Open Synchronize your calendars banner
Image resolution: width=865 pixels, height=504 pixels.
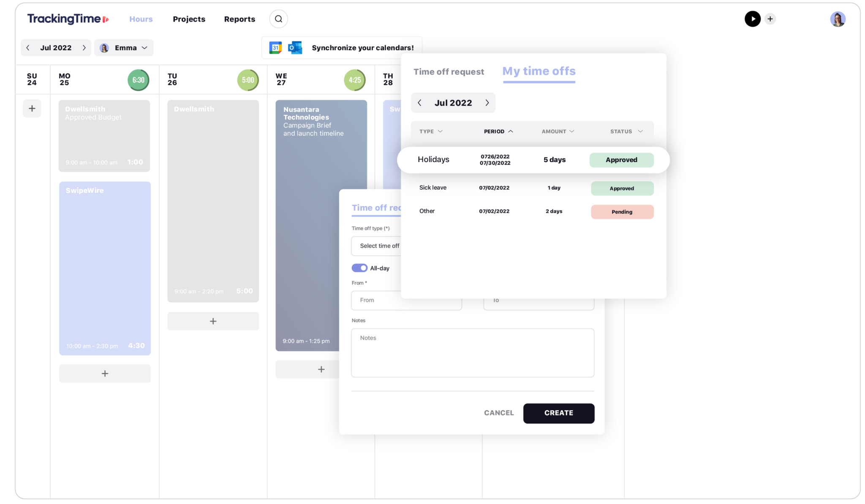pyautogui.click(x=362, y=47)
